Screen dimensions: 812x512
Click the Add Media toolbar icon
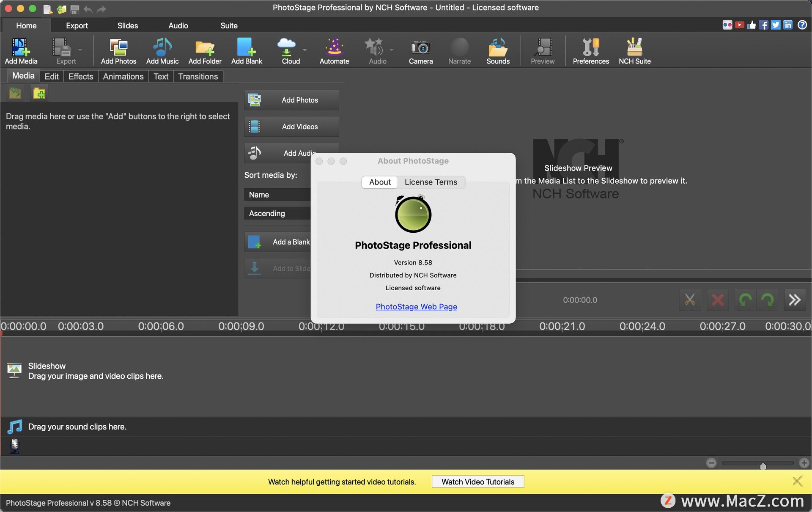pyautogui.click(x=21, y=51)
